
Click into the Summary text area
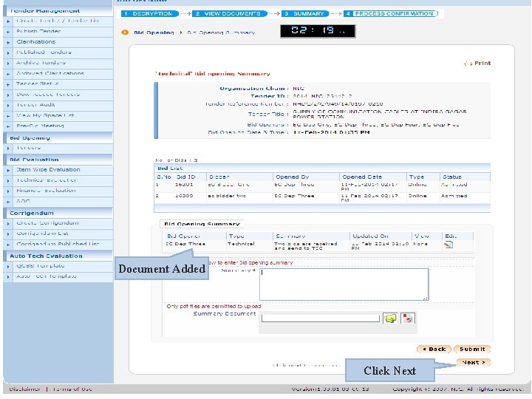click(x=344, y=284)
